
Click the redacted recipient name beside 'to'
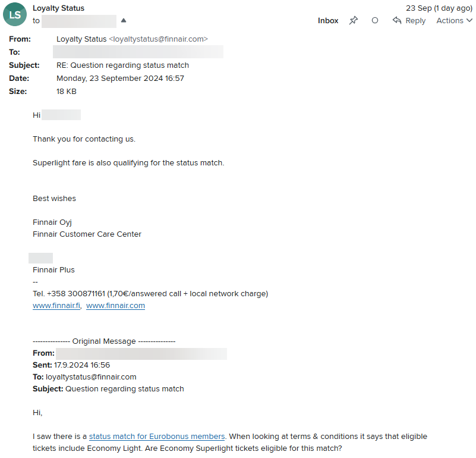79,21
